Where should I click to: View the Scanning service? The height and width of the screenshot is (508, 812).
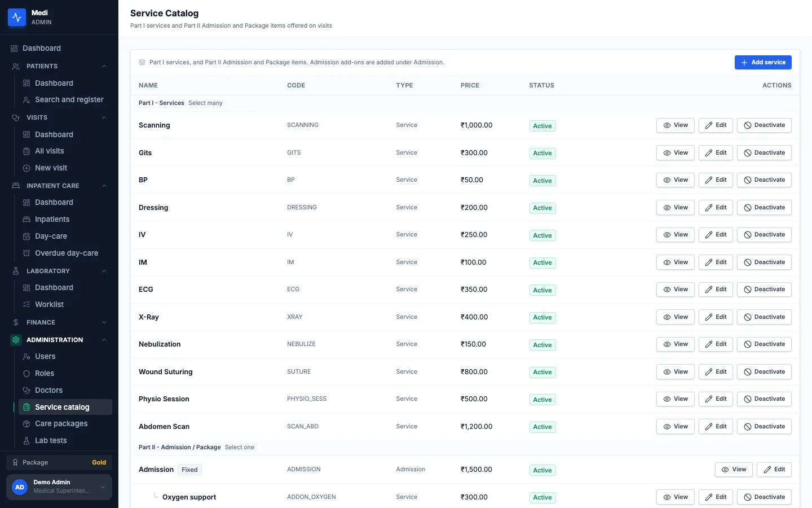(x=676, y=125)
